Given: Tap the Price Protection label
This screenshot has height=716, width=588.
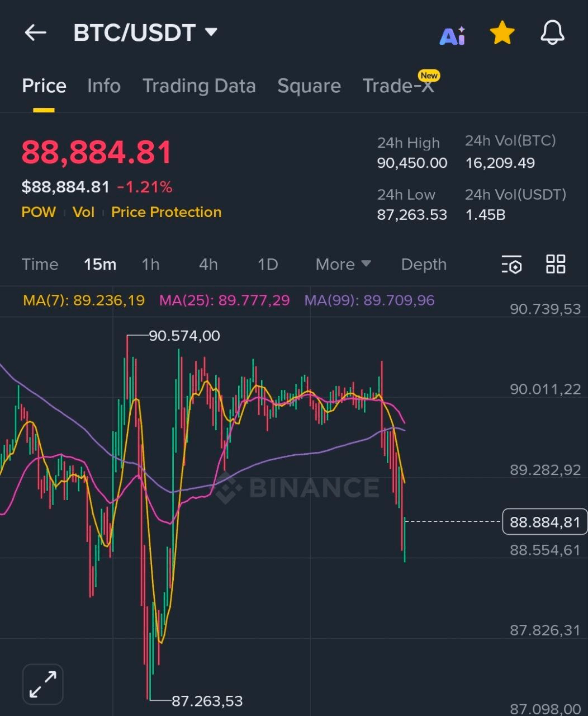Looking at the screenshot, I should click(166, 213).
